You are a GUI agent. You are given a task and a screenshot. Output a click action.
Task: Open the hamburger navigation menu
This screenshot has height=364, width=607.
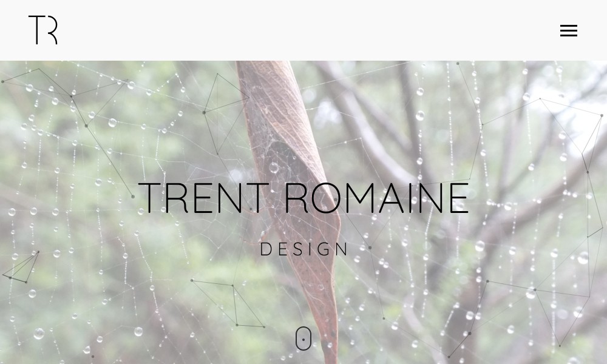point(569,30)
